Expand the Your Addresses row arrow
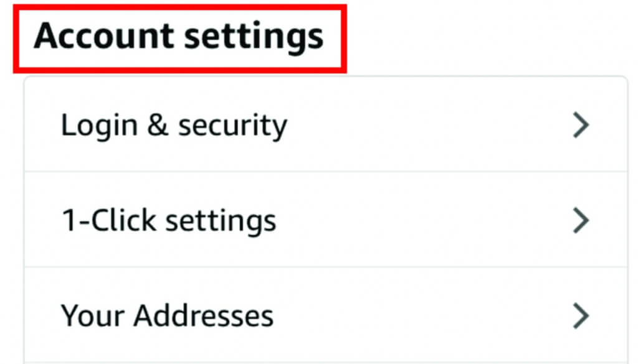The width and height of the screenshot is (638, 364). point(581,315)
